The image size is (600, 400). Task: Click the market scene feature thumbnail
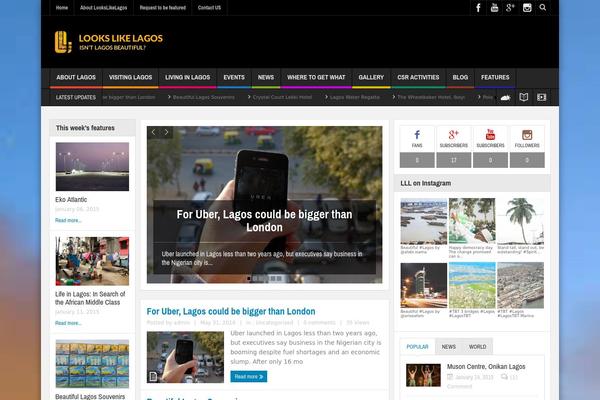click(x=92, y=261)
